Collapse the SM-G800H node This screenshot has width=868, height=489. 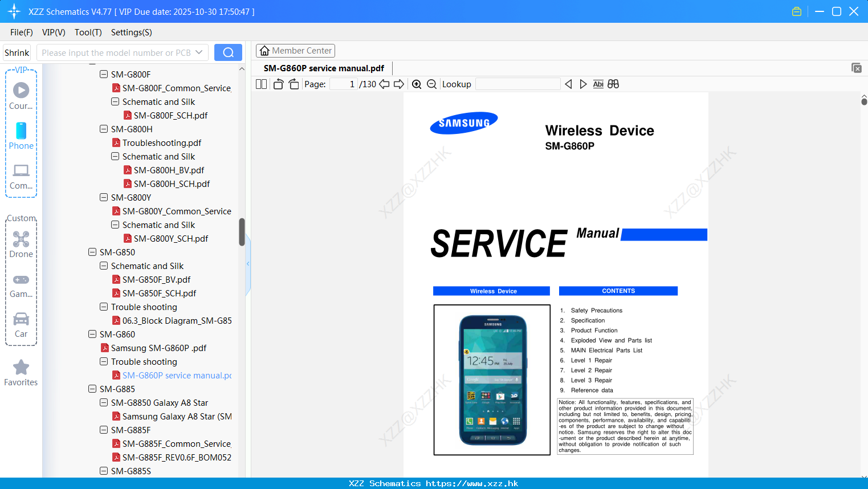104,129
